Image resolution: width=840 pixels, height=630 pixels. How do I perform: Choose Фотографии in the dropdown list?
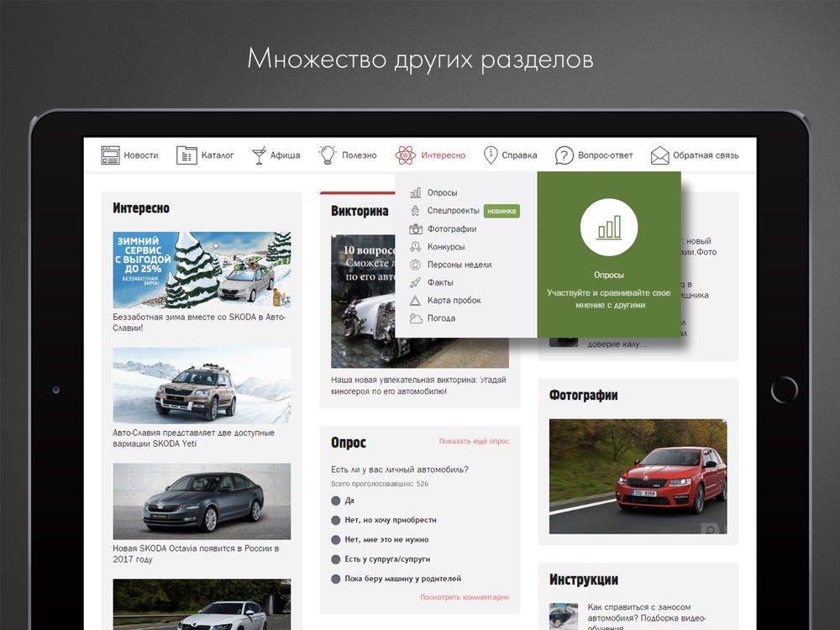452,228
